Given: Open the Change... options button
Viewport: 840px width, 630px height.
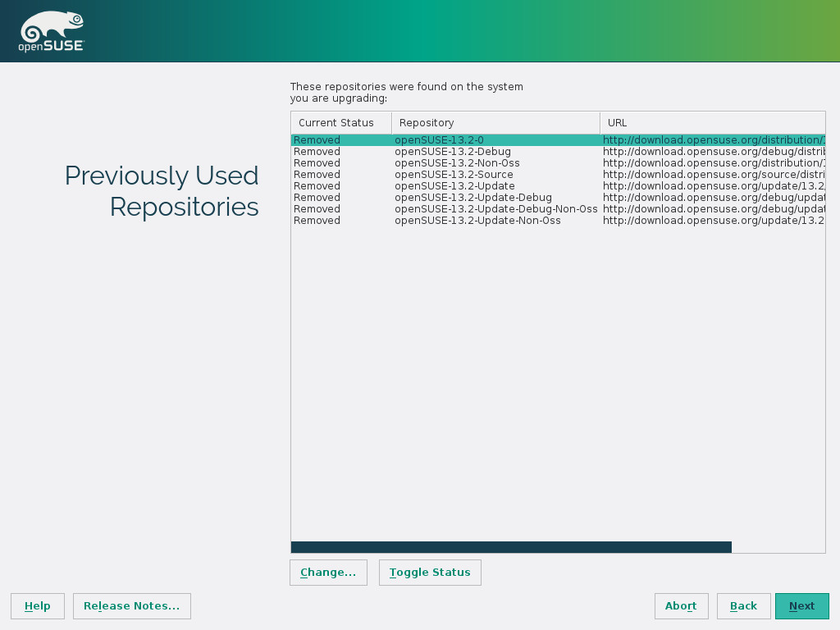Looking at the screenshot, I should 328,573.
